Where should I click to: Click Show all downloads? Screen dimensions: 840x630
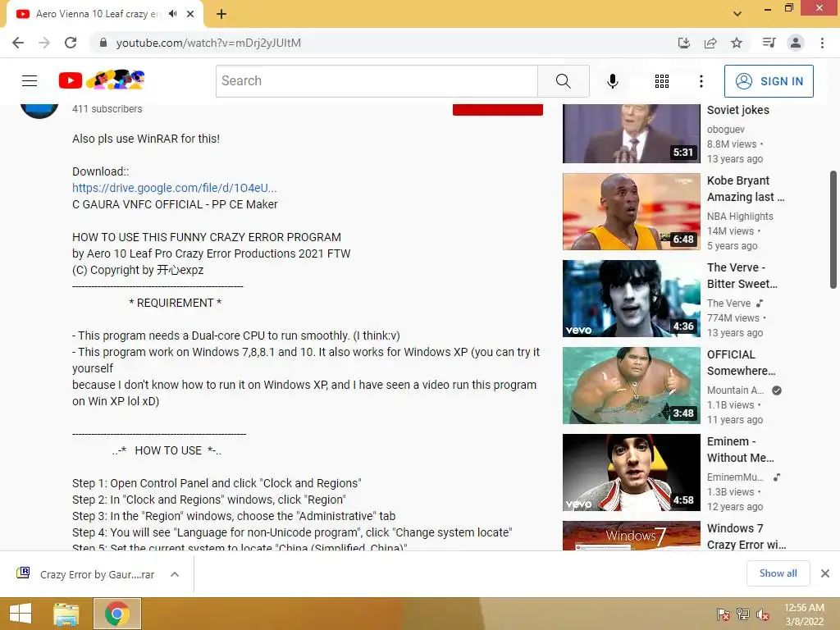click(x=778, y=573)
